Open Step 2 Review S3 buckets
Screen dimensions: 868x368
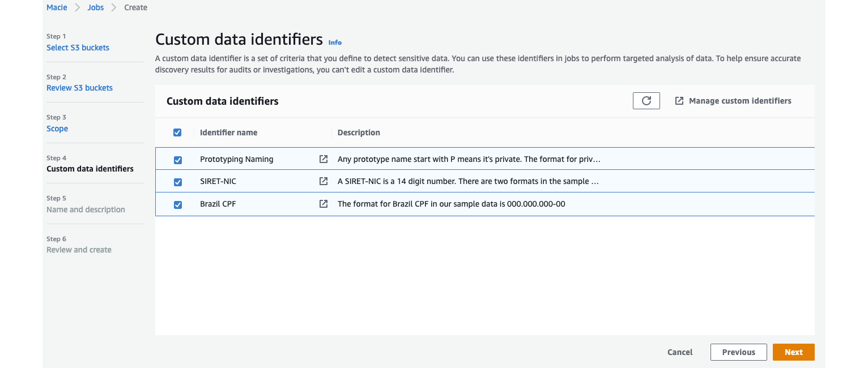(79, 88)
